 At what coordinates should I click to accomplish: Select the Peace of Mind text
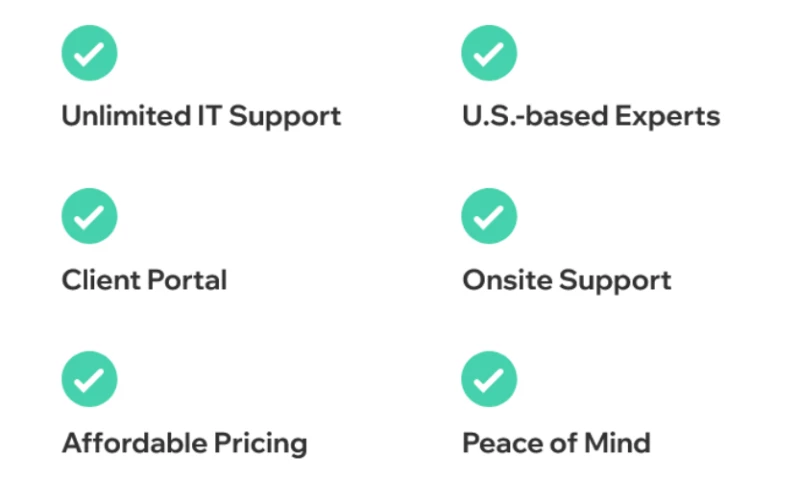click(x=556, y=443)
